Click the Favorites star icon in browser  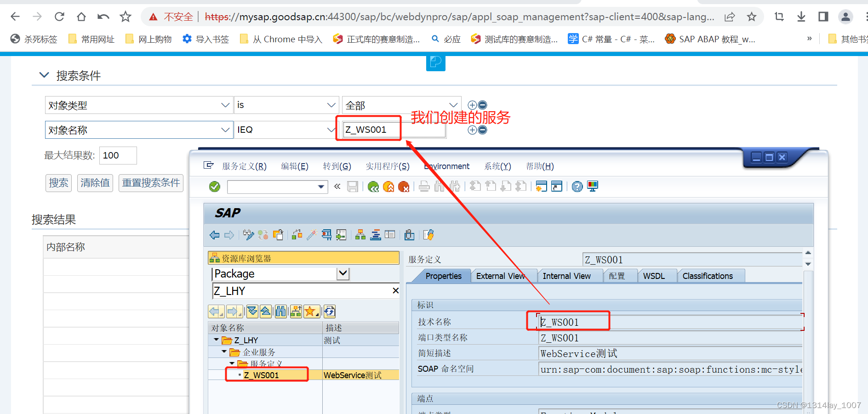pyautogui.click(x=311, y=312)
